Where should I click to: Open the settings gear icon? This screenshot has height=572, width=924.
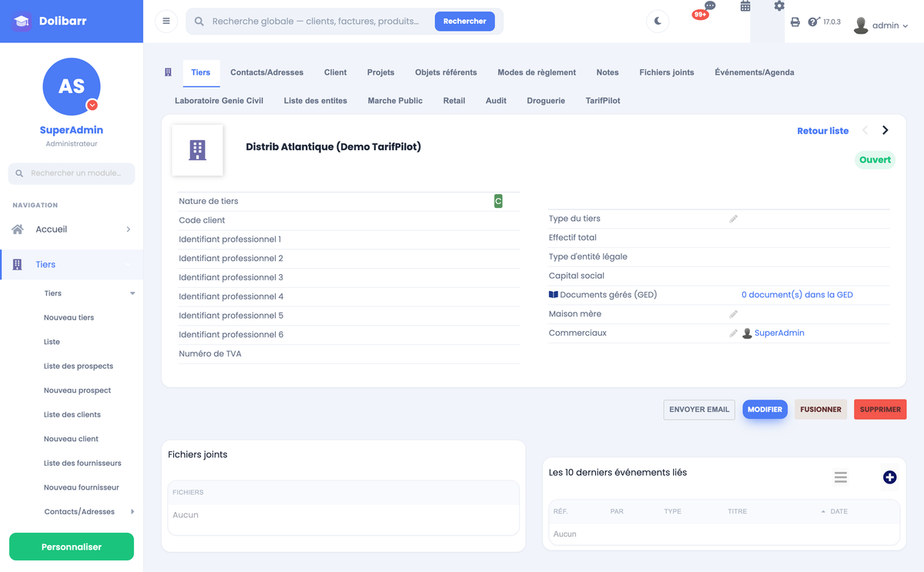coord(779,6)
